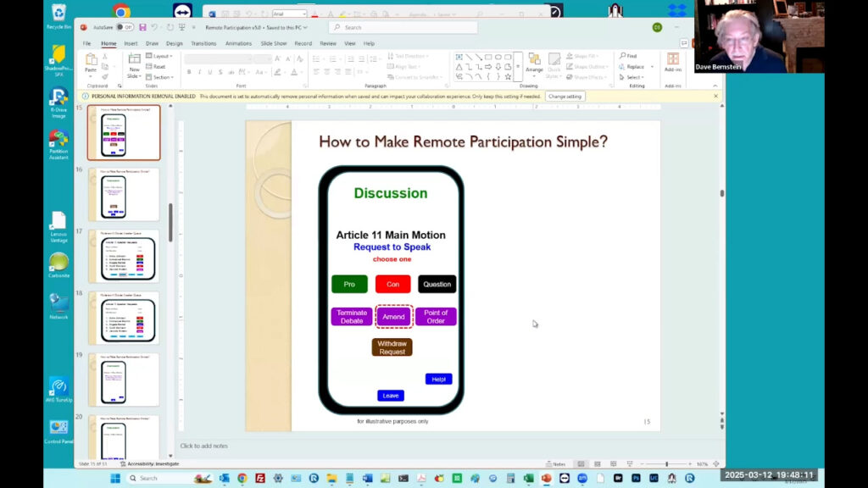Click the Add-ins icon in ribbon

coord(673,63)
